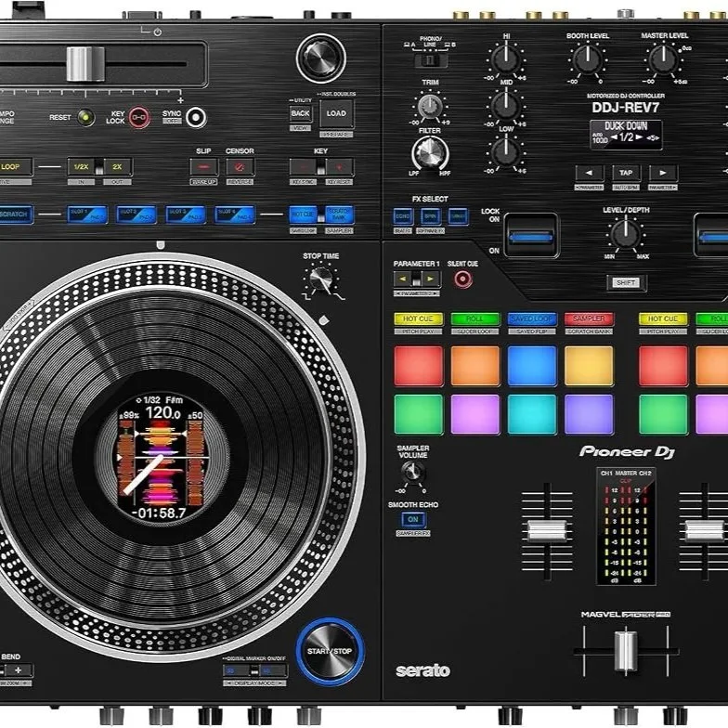728x728 pixels.
Task: Tap the red performance pad under HOT CUE
Action: tap(419, 366)
